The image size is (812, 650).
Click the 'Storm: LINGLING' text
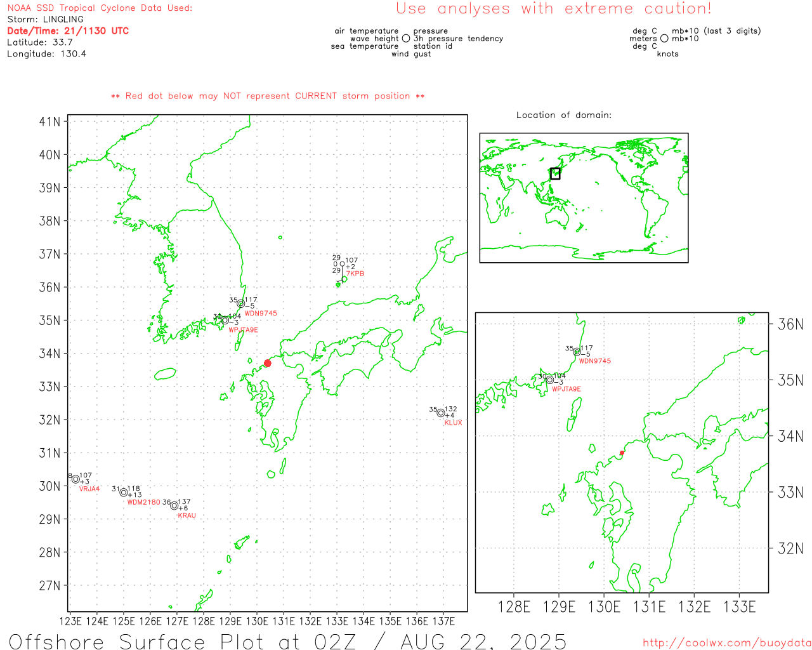[45, 20]
